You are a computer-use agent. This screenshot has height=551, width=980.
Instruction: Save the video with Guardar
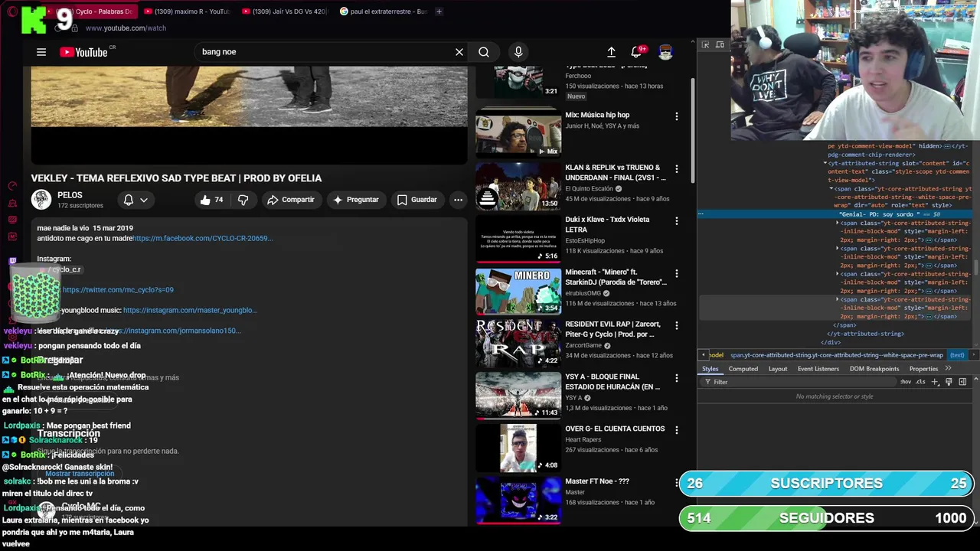click(x=416, y=200)
